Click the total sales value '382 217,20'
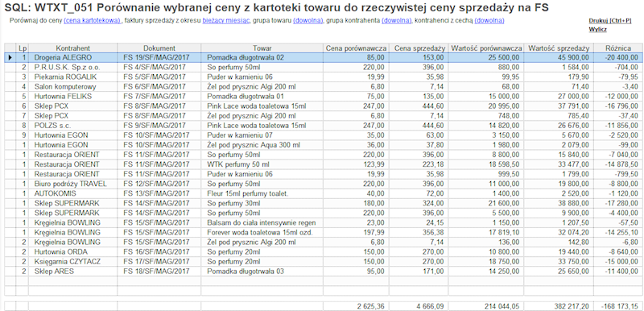The width and height of the screenshot is (644, 311). (x=559, y=306)
